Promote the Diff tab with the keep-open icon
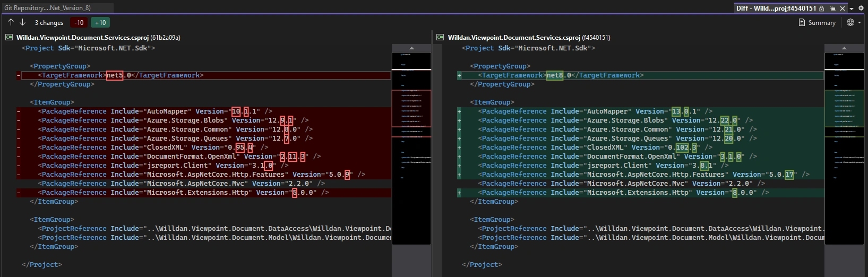The height and width of the screenshot is (277, 868). (832, 8)
